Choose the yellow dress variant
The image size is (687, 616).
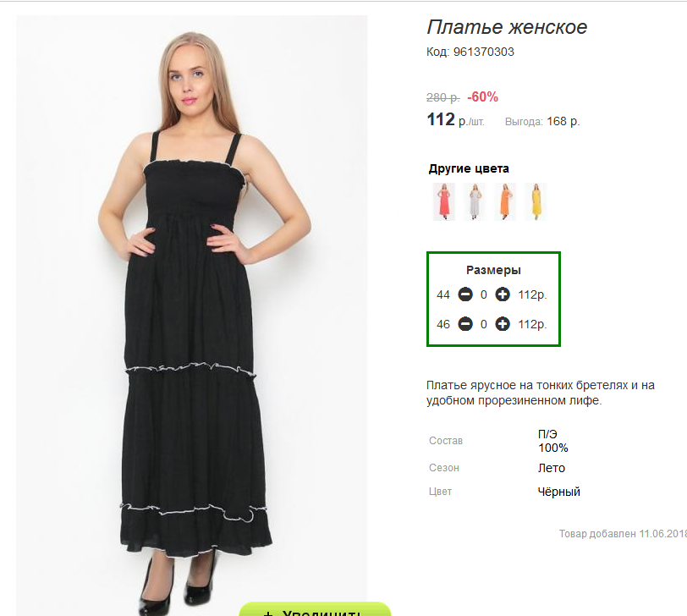pos(536,201)
